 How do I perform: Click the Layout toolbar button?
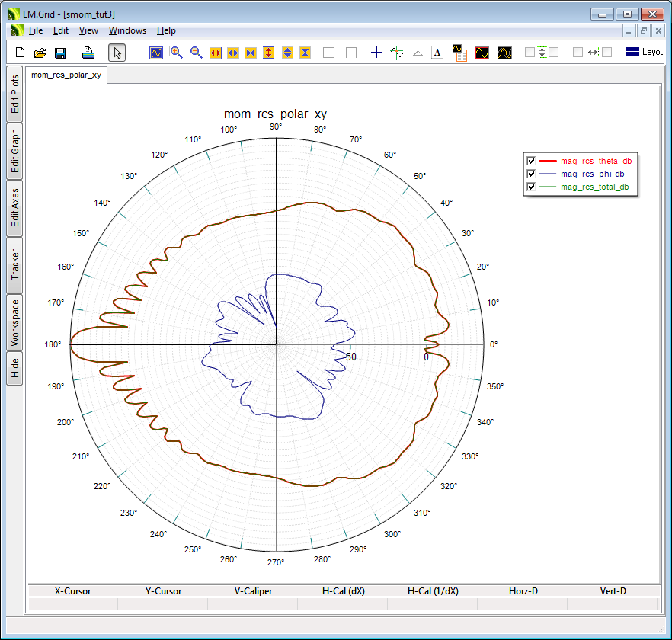tap(644, 53)
